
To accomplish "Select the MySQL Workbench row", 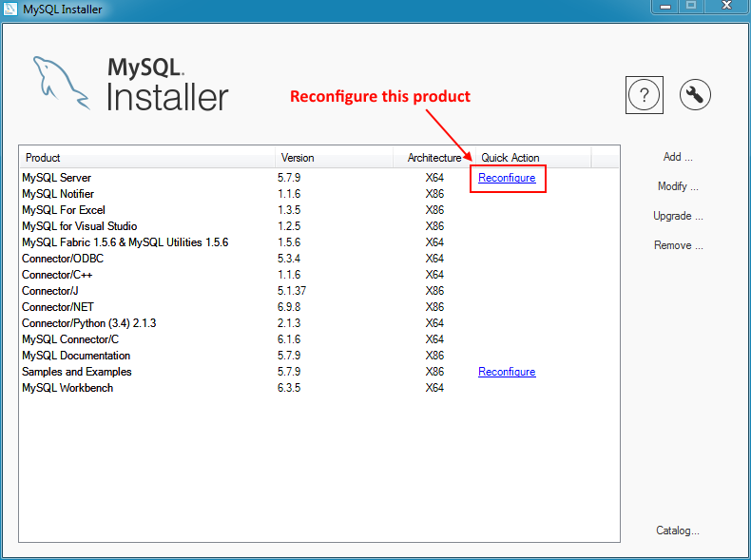I will [x=67, y=388].
